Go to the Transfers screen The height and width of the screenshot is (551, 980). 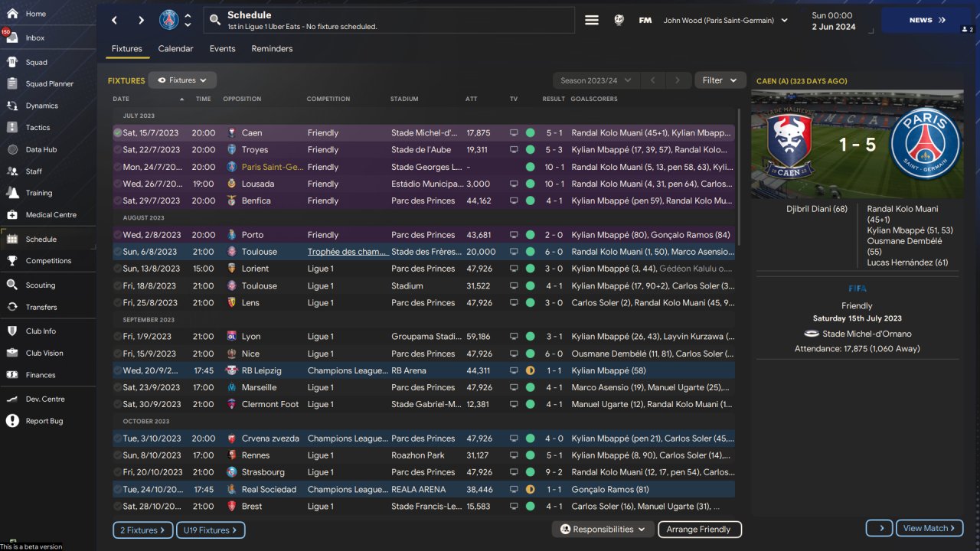point(41,307)
